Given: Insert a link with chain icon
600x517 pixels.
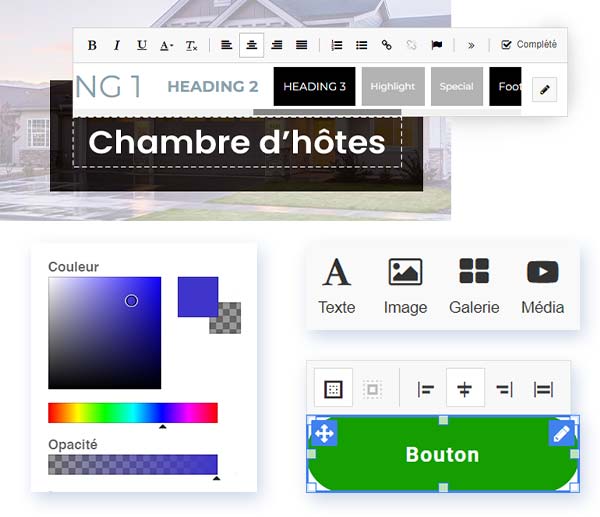Looking at the screenshot, I should click(x=386, y=45).
